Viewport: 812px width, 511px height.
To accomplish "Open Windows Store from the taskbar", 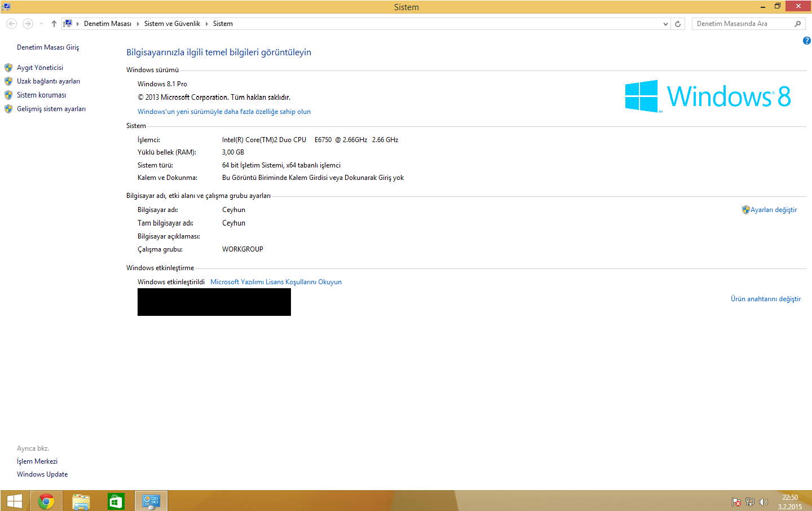I will point(116,501).
